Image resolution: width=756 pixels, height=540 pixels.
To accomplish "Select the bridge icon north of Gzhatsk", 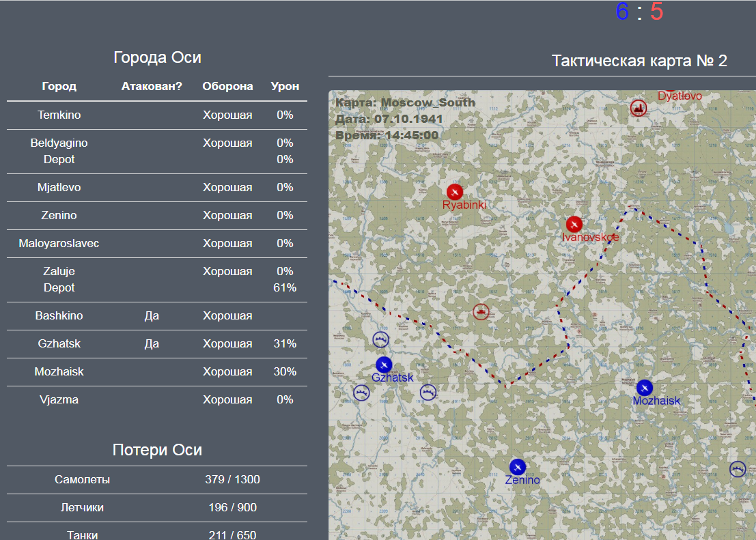I will 381,339.
